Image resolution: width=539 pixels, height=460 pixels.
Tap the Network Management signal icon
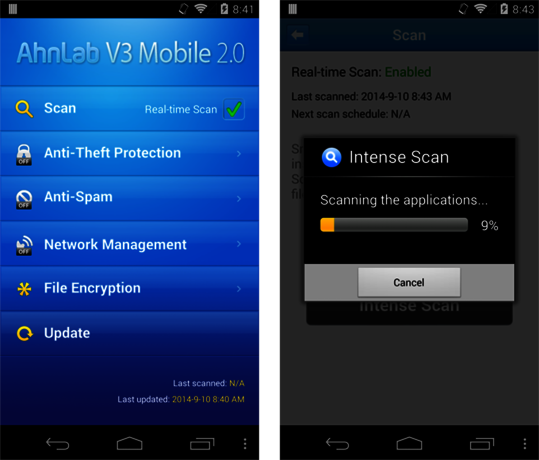24,245
